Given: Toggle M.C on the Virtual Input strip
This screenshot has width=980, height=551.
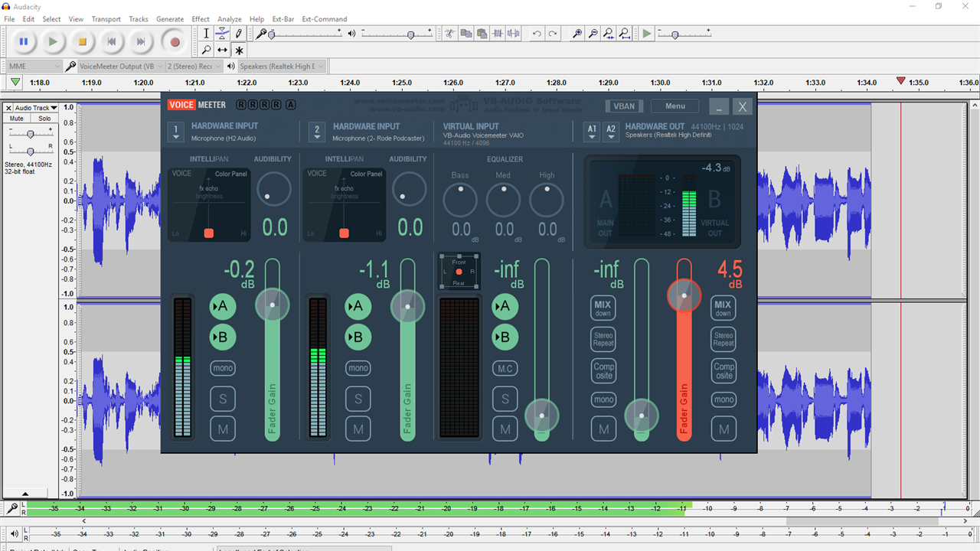Looking at the screenshot, I should tap(505, 368).
